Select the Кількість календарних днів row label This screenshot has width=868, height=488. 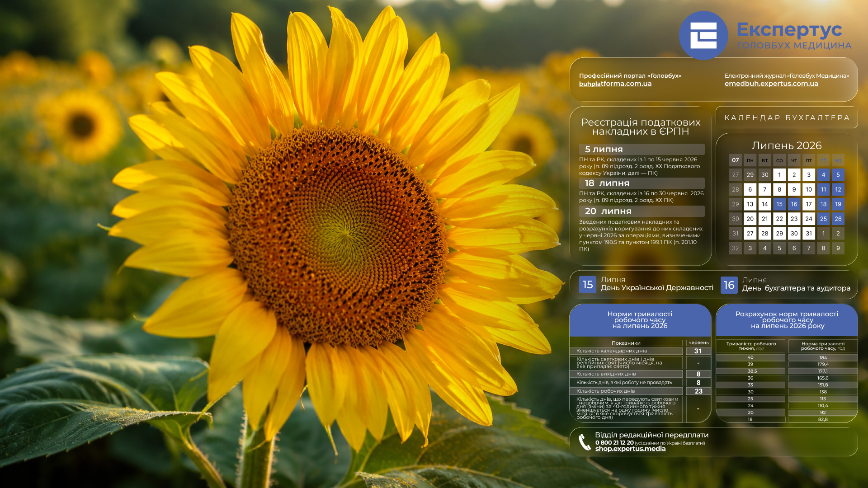[612, 351]
